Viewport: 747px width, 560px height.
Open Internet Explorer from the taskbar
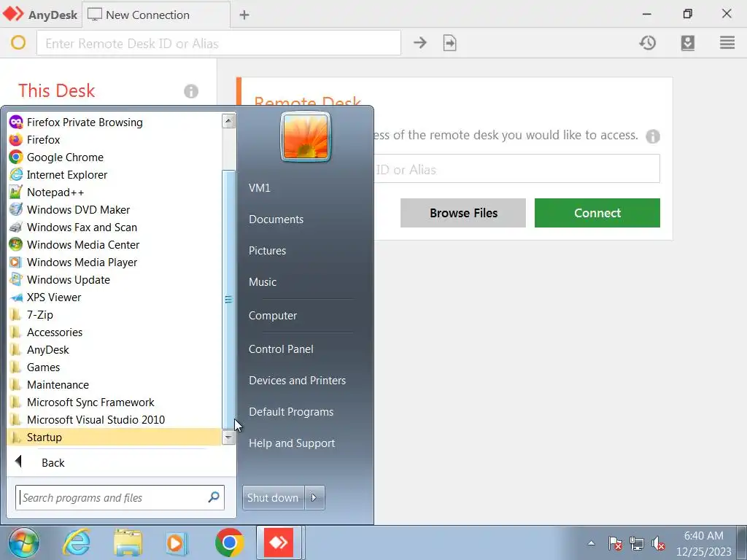point(77,542)
